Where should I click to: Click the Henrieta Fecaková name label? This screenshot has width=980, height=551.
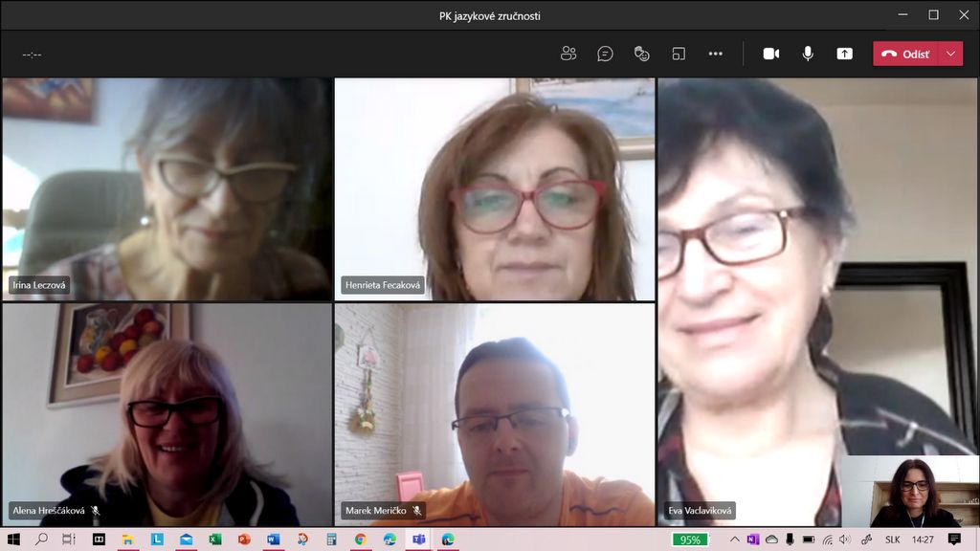tap(383, 285)
